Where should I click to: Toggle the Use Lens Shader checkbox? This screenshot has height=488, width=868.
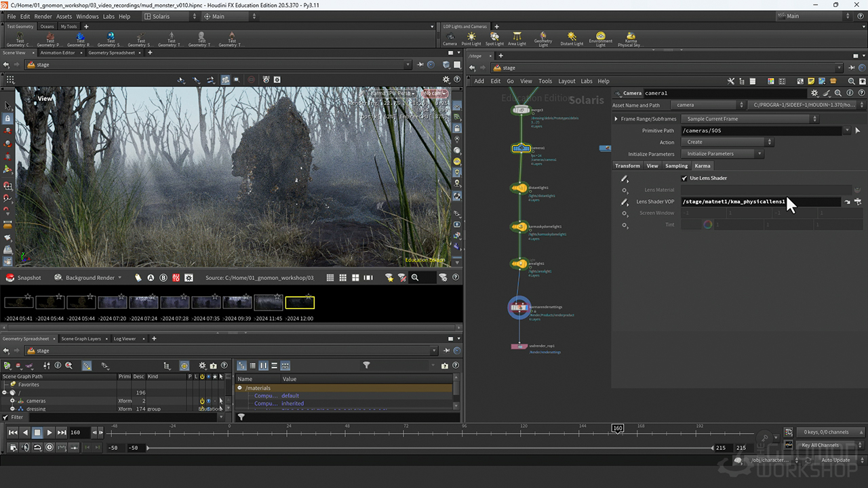click(684, 178)
